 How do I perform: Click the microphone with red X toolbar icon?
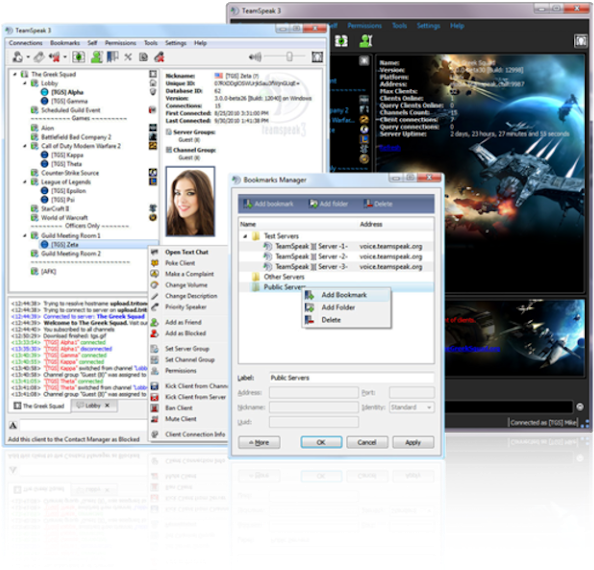coord(159,57)
